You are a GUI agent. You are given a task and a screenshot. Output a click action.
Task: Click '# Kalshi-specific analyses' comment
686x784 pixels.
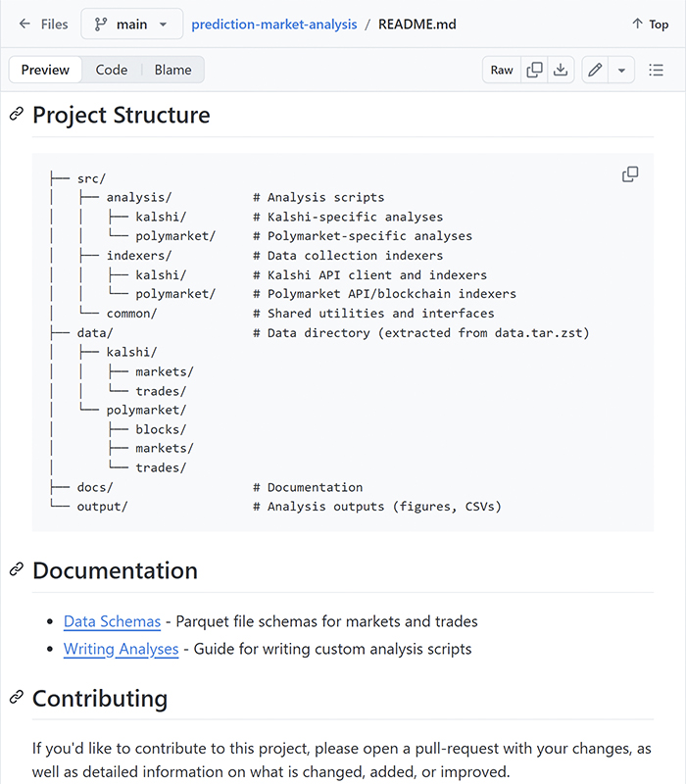pos(348,217)
